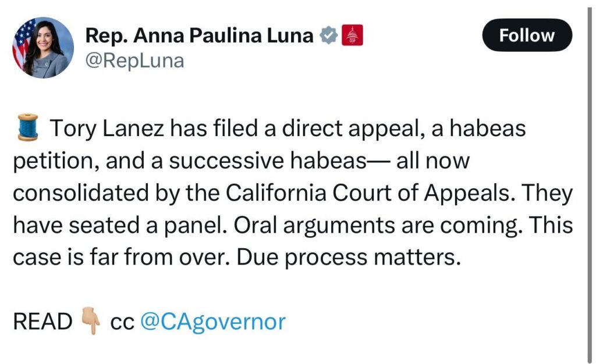The height and width of the screenshot is (364, 596).
Task: Click the pointing down finger emoji
Action: 88,320
